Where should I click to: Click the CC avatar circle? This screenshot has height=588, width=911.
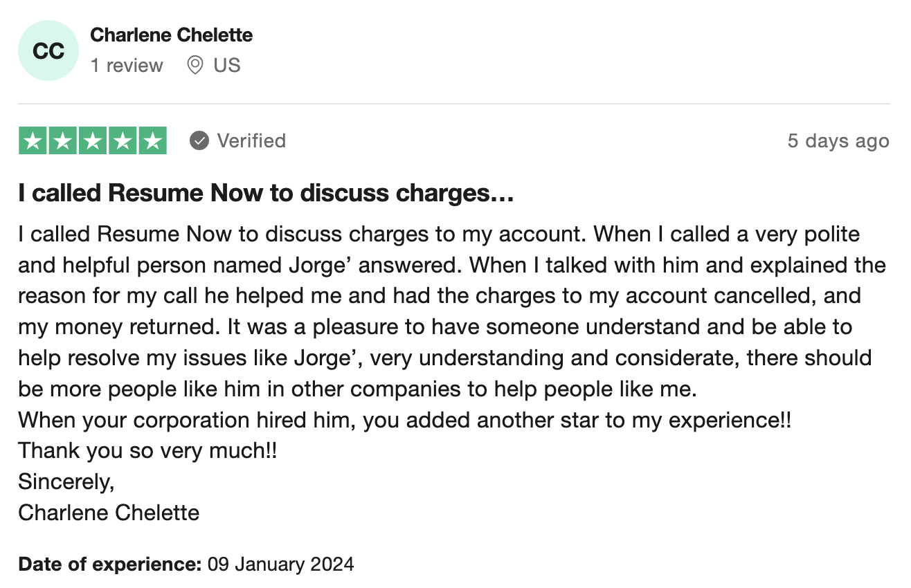point(48,50)
